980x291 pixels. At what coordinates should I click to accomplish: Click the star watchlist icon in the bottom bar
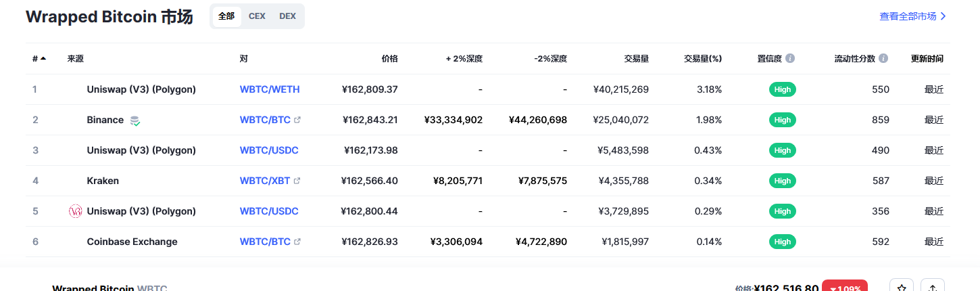pyautogui.click(x=902, y=288)
